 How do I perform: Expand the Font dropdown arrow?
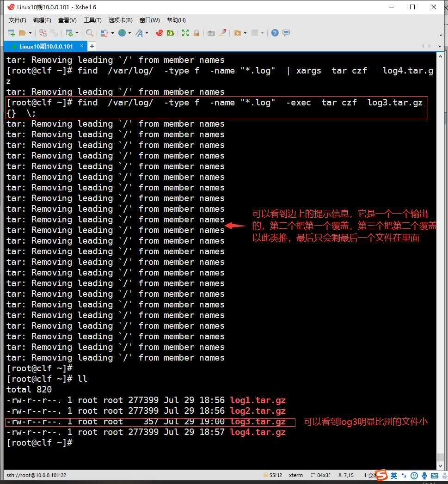pyautogui.click(x=147, y=33)
